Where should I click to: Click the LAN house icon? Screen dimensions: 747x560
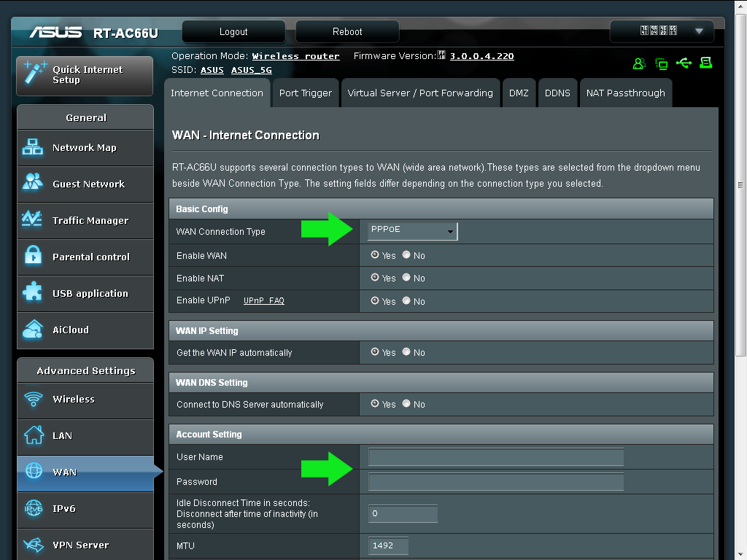(x=34, y=435)
